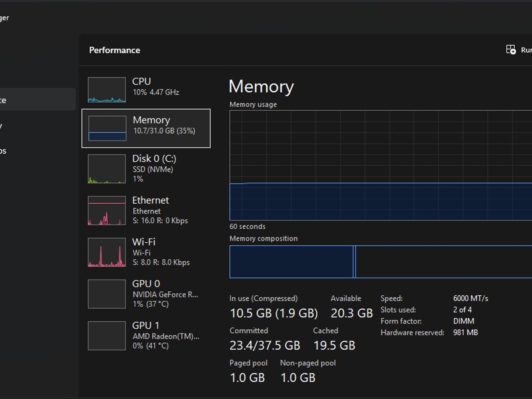The height and width of the screenshot is (399, 532).
Task: Click the Performance page heading
Action: click(115, 50)
